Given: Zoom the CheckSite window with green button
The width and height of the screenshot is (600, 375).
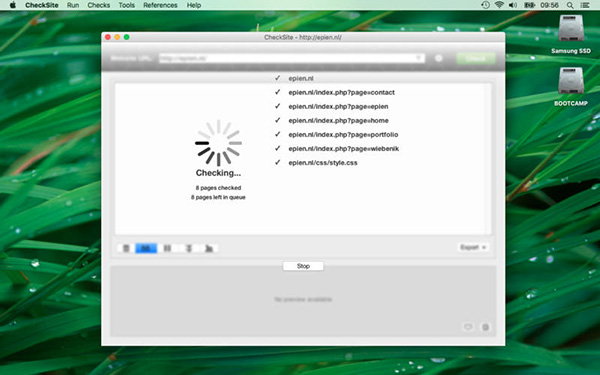Looking at the screenshot, I should (x=126, y=37).
